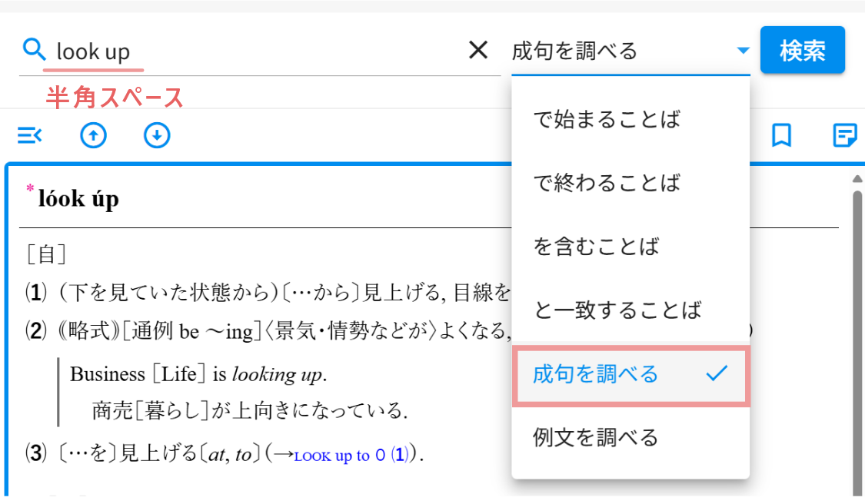Clear the search text with the X icon
This screenshot has height=504, width=865.
coord(478,50)
